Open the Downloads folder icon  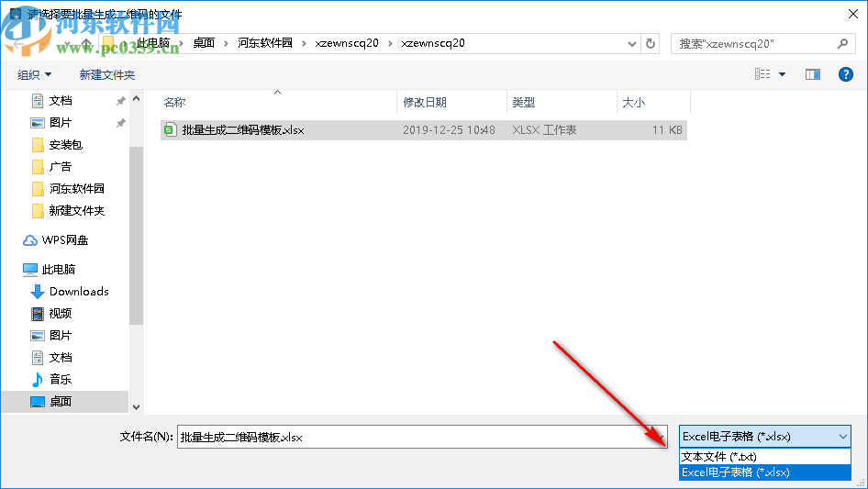point(37,292)
